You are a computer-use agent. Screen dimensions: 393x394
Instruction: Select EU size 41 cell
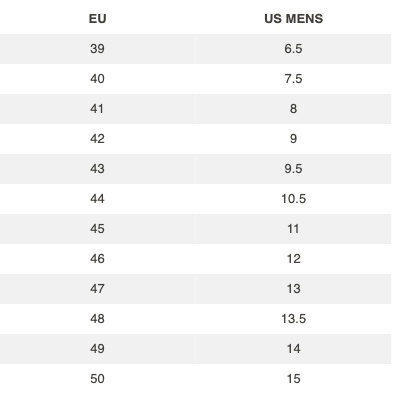tap(97, 109)
